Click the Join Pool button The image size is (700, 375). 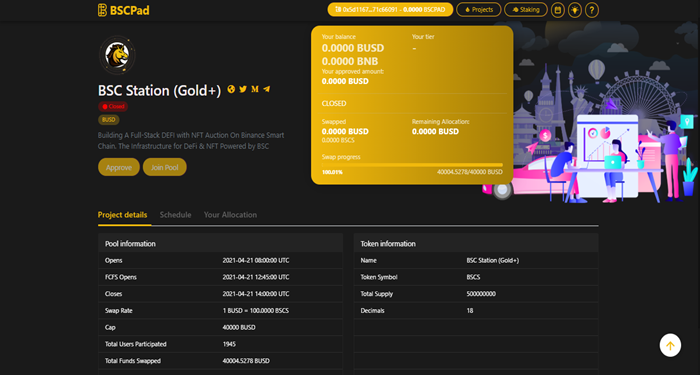165,167
